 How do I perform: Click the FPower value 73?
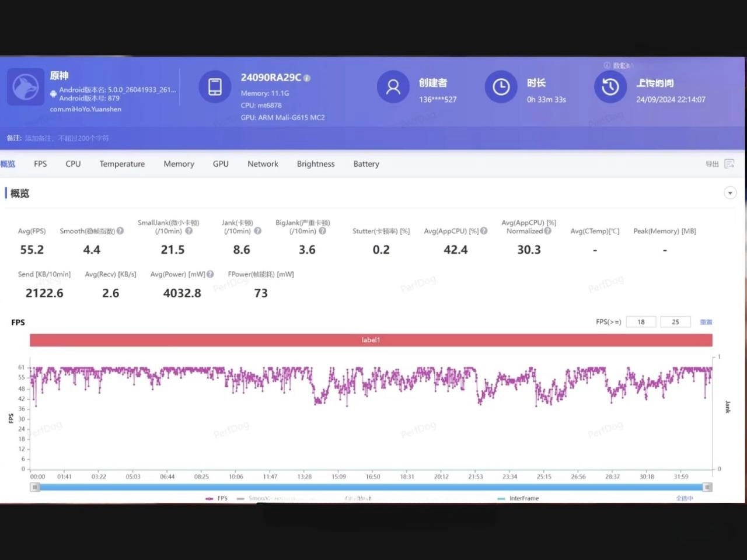pos(261,293)
